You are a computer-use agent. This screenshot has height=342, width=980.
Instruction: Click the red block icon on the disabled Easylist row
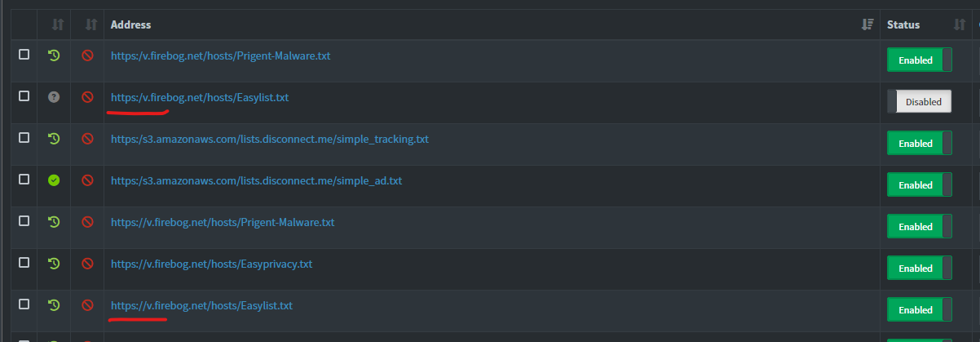[x=87, y=97]
